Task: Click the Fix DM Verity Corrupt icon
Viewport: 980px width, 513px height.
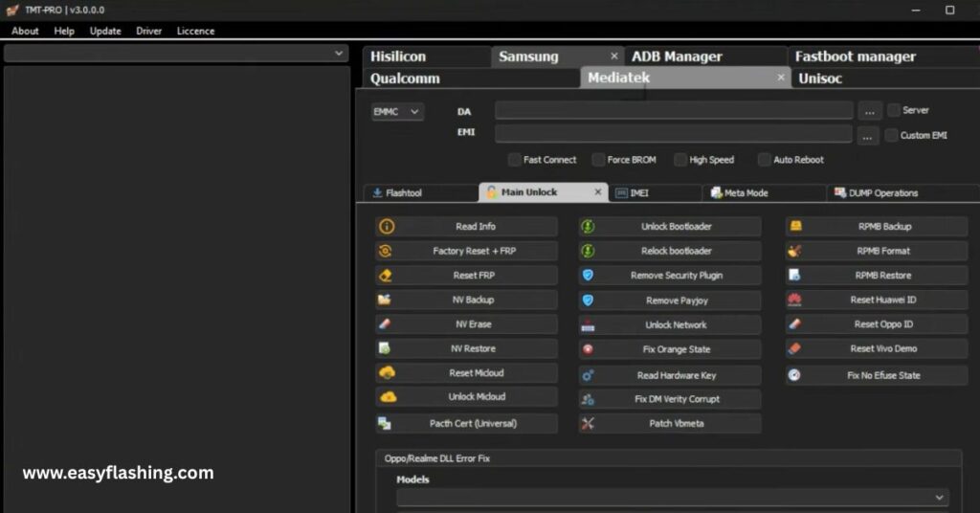Action: 588,399
